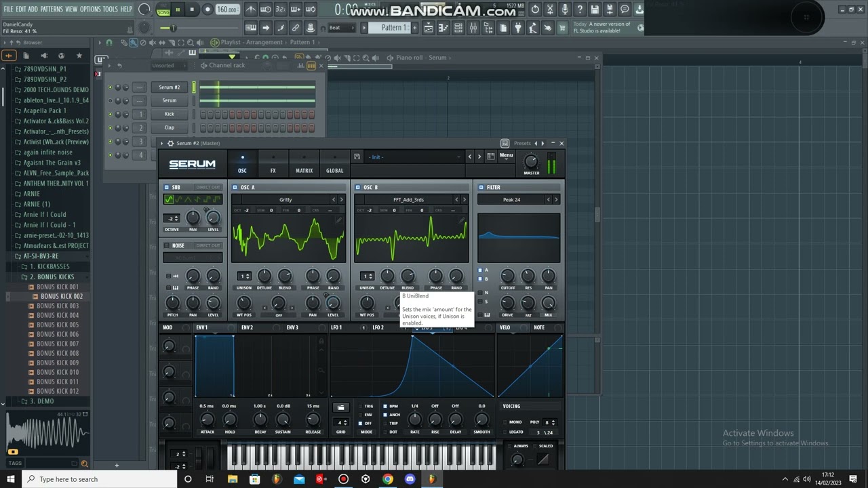This screenshot has height=488, width=868.
Task: Open Serum preset browser icon
Action: tap(490, 157)
